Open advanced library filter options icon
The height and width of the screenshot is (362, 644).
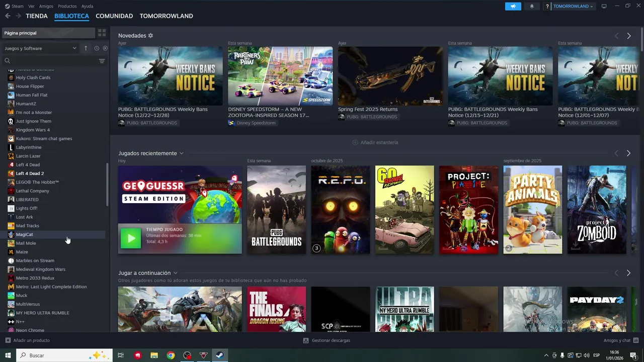coord(102,61)
